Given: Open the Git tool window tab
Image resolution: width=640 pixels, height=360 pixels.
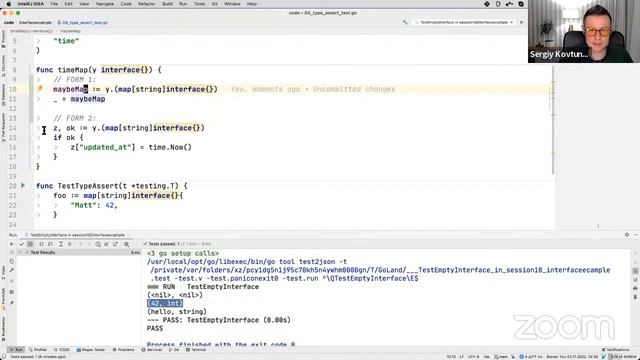Looking at the screenshot, I should 174,350.
